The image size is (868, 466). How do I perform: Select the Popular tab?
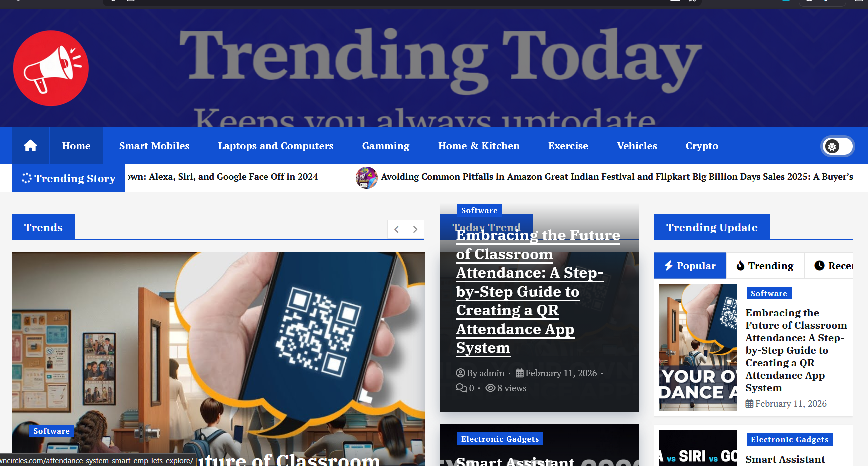point(690,266)
